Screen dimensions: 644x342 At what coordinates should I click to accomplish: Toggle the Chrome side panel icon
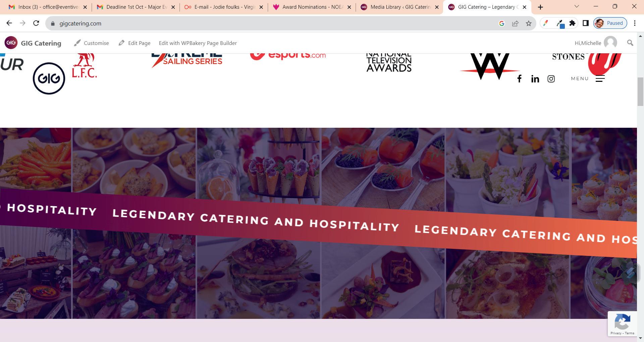[x=585, y=23]
